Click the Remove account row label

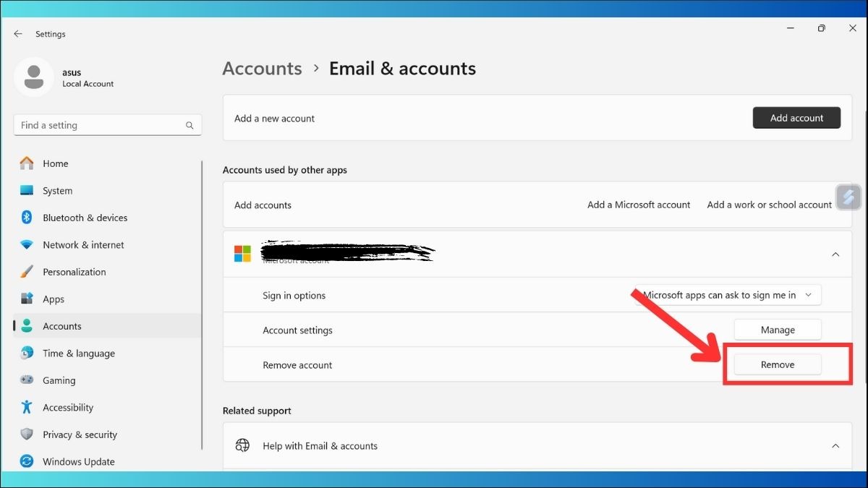click(297, 365)
